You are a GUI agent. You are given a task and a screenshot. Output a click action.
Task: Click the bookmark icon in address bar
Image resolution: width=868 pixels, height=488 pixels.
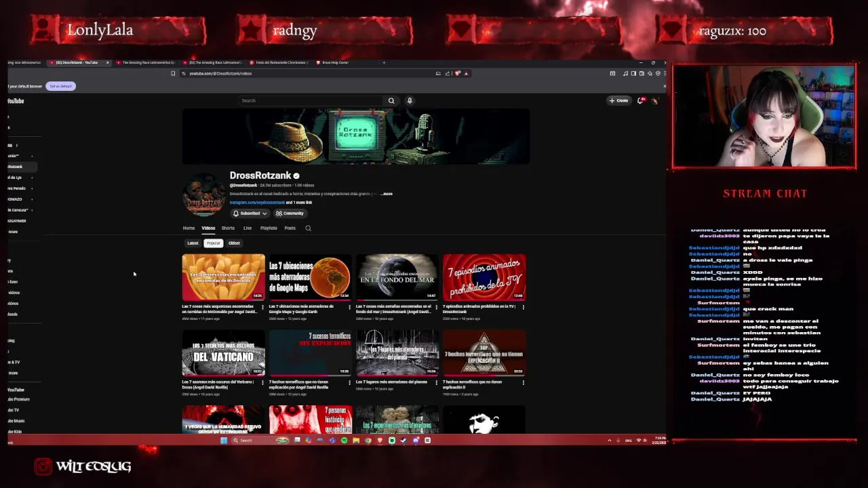173,73
